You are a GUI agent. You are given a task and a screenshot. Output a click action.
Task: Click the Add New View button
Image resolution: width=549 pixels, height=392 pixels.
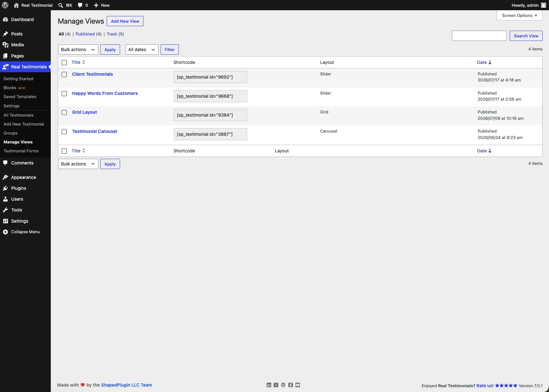coord(125,21)
